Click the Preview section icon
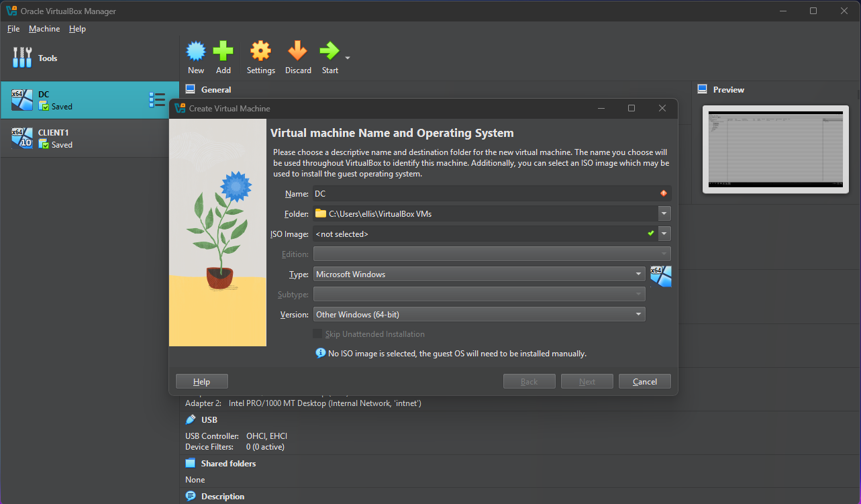This screenshot has width=861, height=504. pyautogui.click(x=703, y=89)
